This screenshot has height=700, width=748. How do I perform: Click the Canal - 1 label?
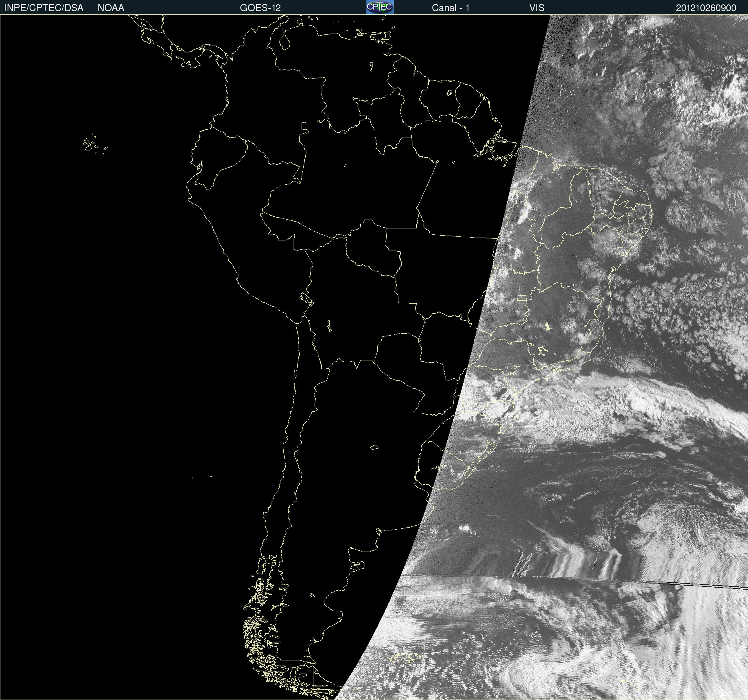[450, 8]
